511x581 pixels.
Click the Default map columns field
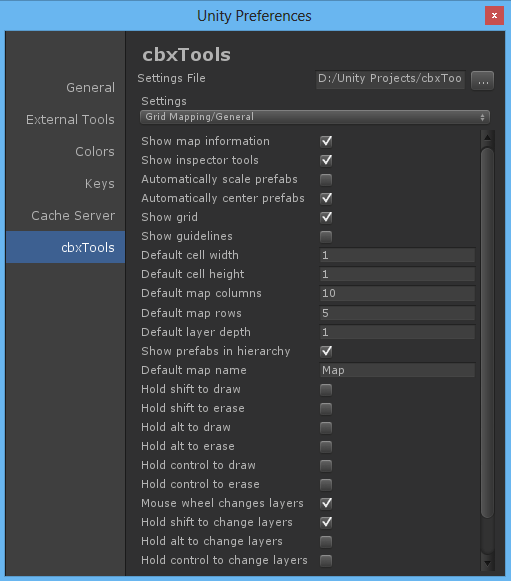[x=397, y=293]
